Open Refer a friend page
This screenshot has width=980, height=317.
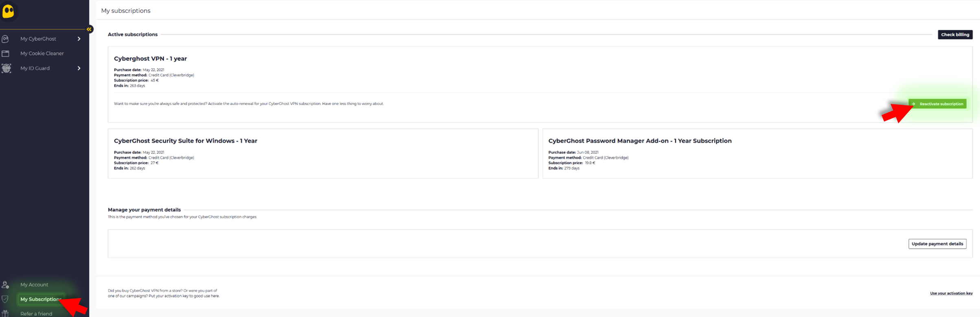(x=36, y=314)
